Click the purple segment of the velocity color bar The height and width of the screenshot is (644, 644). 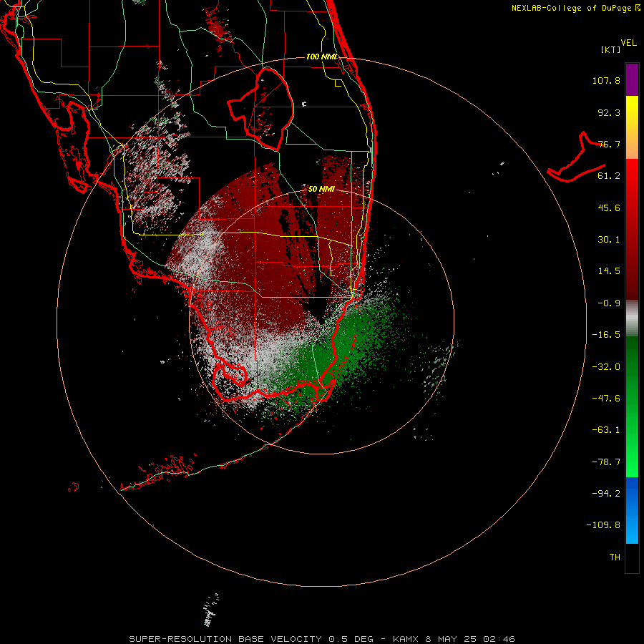click(x=632, y=79)
